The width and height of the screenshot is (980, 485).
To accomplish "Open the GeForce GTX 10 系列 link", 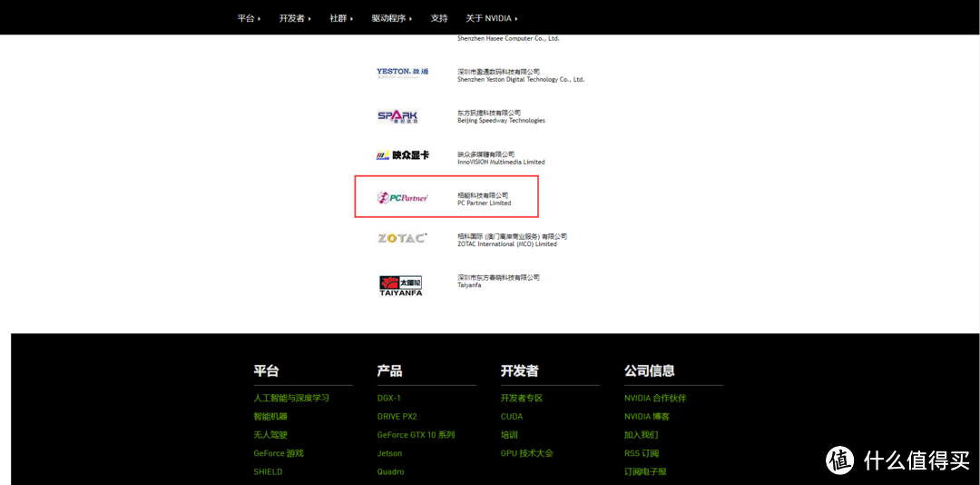I will point(416,435).
